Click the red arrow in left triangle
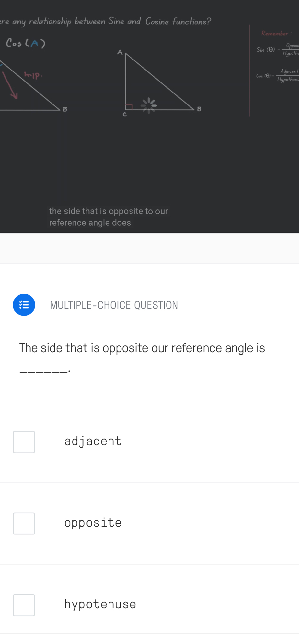 pyautogui.click(x=10, y=86)
